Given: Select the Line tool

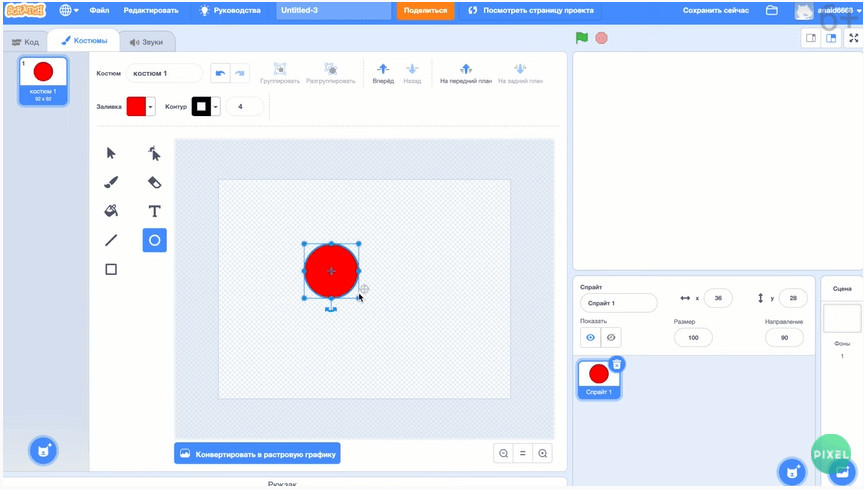Looking at the screenshot, I should point(111,240).
